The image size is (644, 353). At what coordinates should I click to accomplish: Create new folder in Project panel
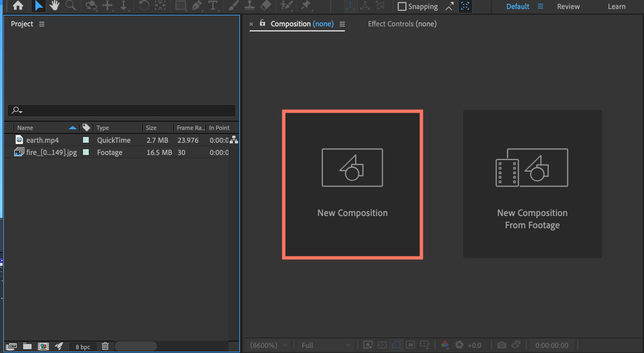click(x=27, y=346)
